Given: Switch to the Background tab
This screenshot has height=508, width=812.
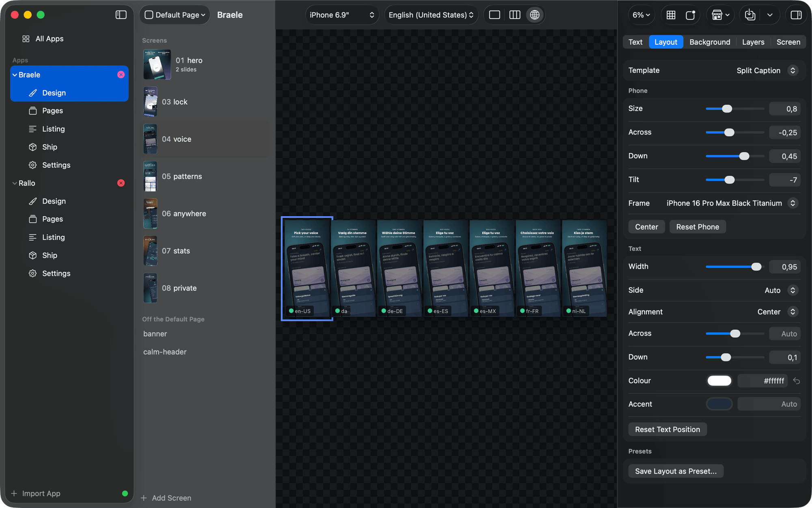Looking at the screenshot, I should [x=710, y=42].
